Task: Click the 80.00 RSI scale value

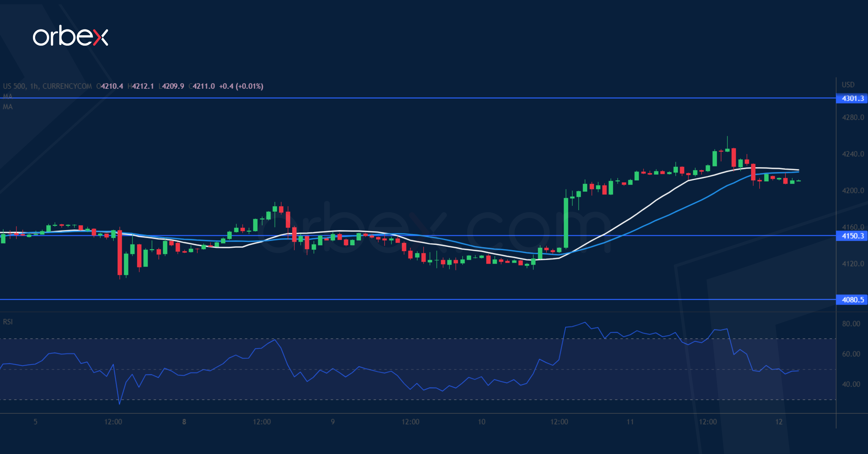Action: pos(851,324)
